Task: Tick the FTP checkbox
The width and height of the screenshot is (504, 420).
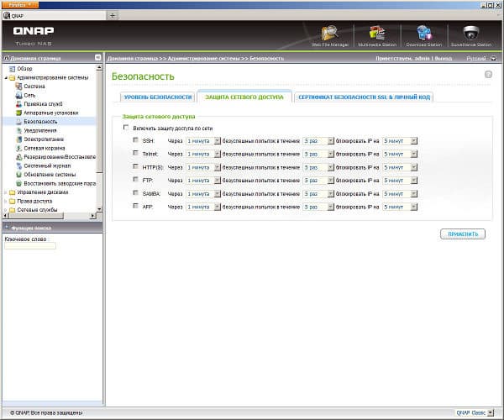Action: (x=135, y=180)
